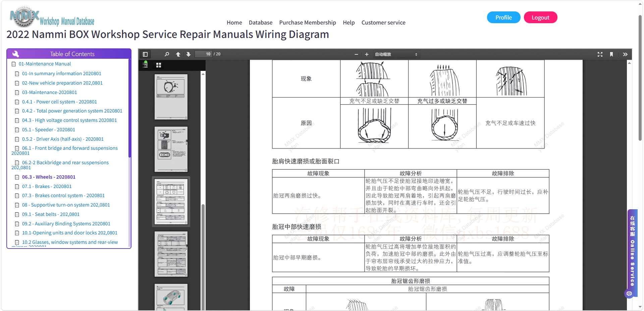Open the zoom level dropdown
The width and height of the screenshot is (644, 311).
[x=396, y=54]
